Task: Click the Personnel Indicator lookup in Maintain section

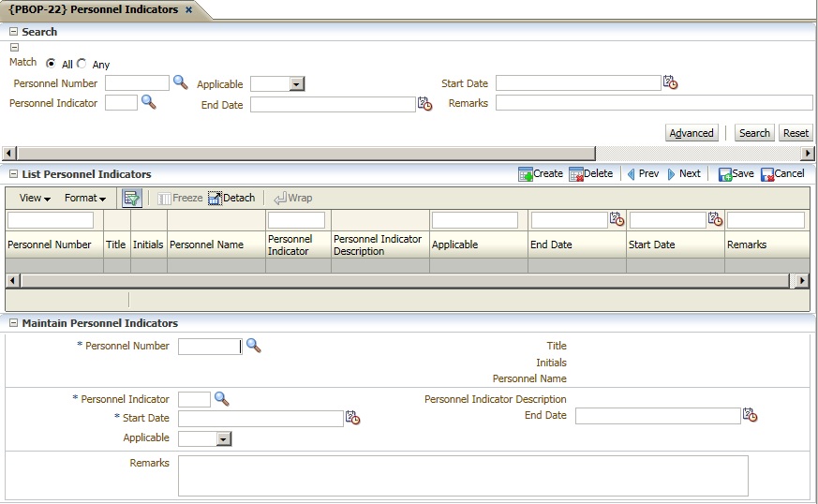Action: [x=221, y=399]
